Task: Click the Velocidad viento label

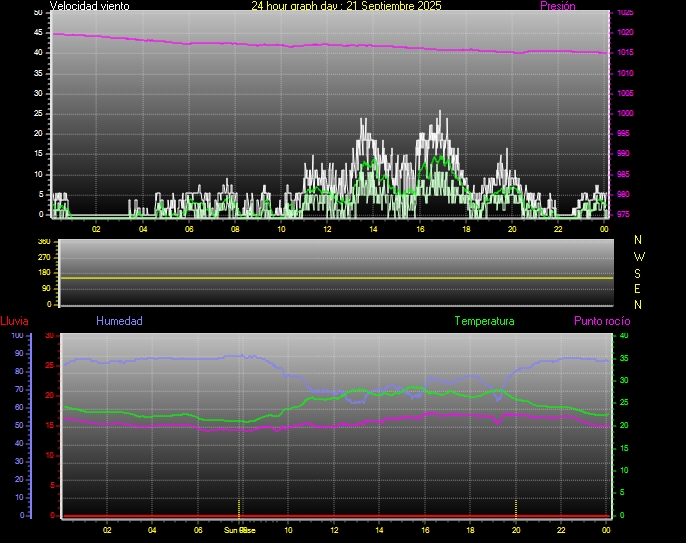Action: [x=89, y=6]
